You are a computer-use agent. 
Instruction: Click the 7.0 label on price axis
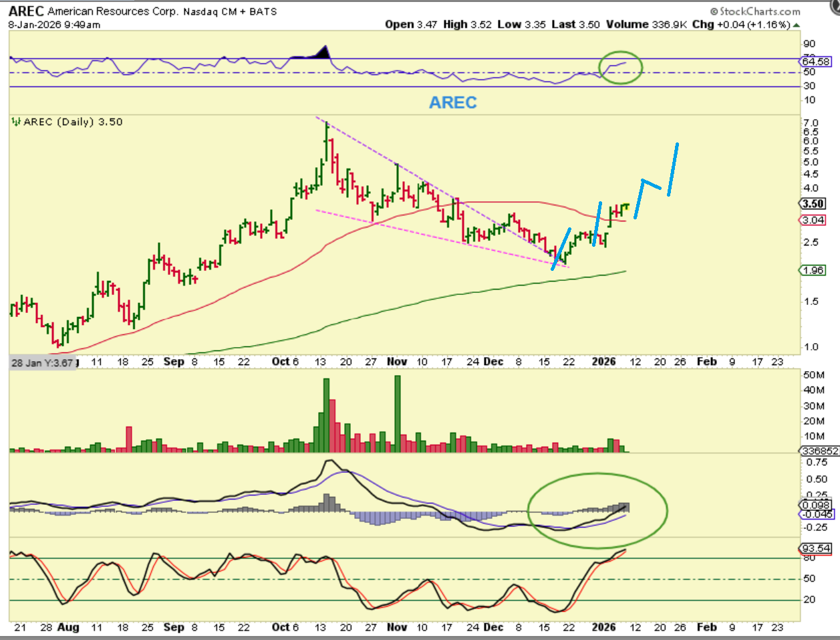click(809, 123)
